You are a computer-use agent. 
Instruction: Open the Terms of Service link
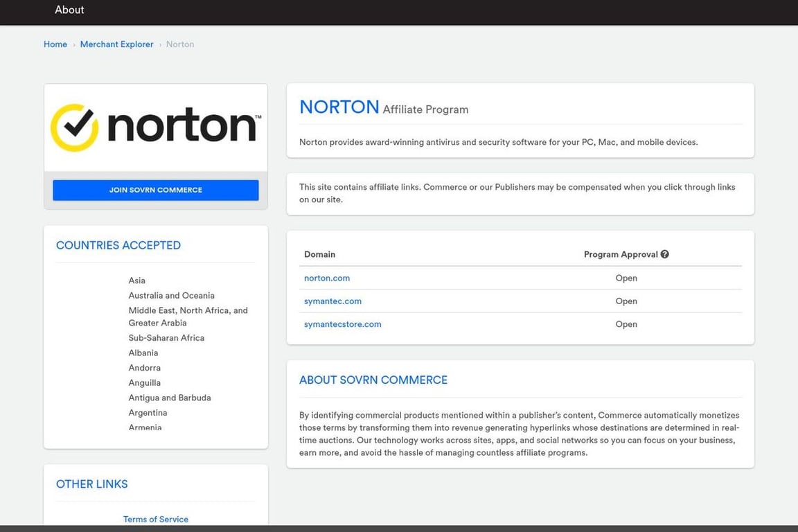pyautogui.click(x=156, y=519)
